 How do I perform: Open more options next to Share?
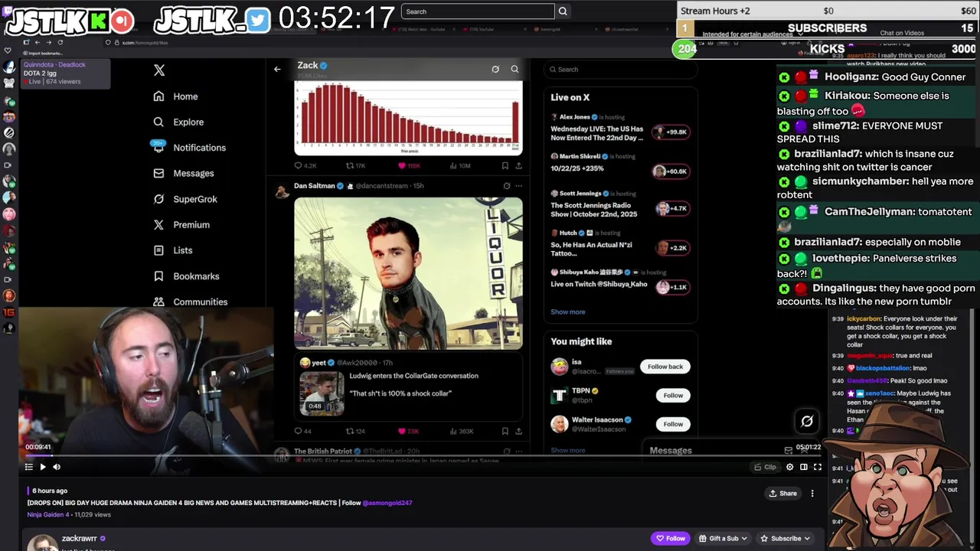pos(812,494)
